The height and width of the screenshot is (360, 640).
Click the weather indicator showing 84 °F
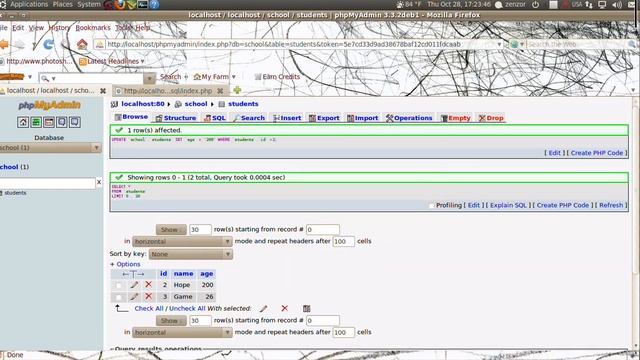click(x=408, y=4)
